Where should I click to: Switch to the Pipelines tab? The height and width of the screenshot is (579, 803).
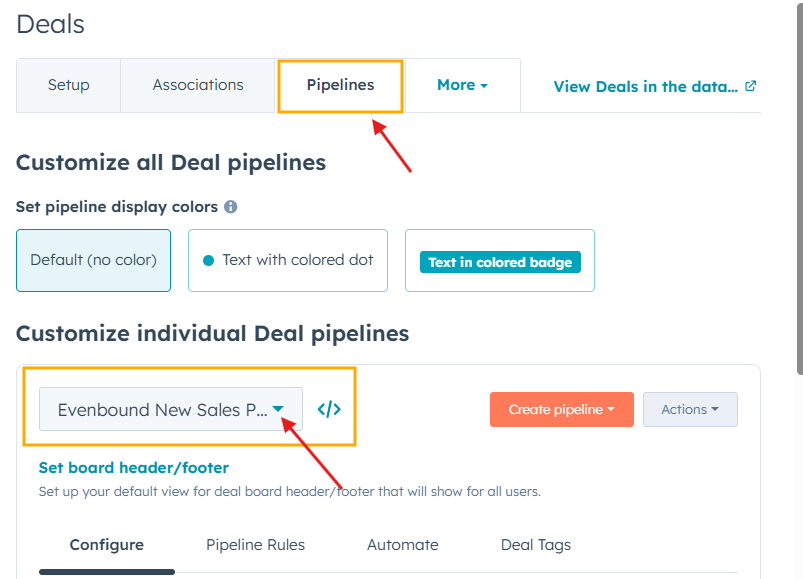pos(340,85)
